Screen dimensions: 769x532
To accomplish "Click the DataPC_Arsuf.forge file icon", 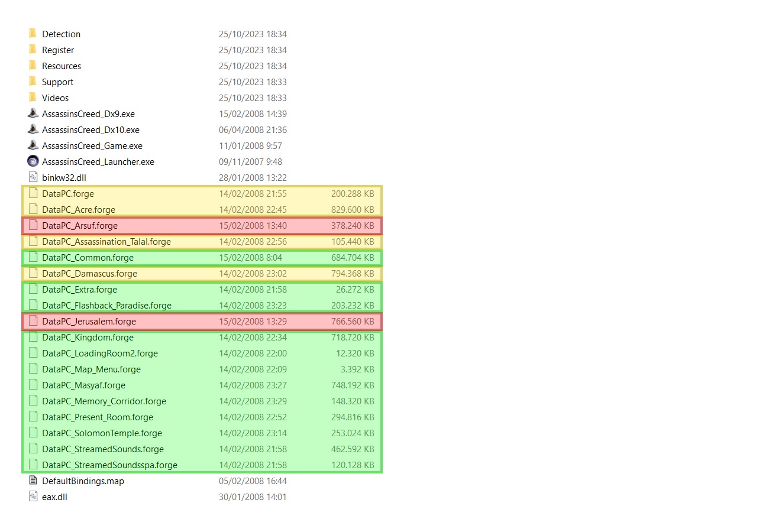I will point(33,225).
